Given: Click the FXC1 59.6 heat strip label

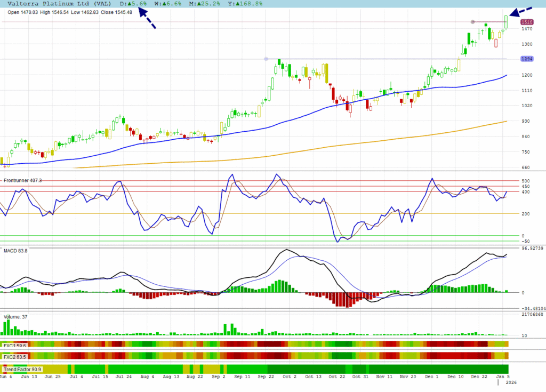Looking at the screenshot, I should pyautogui.click(x=15, y=345).
